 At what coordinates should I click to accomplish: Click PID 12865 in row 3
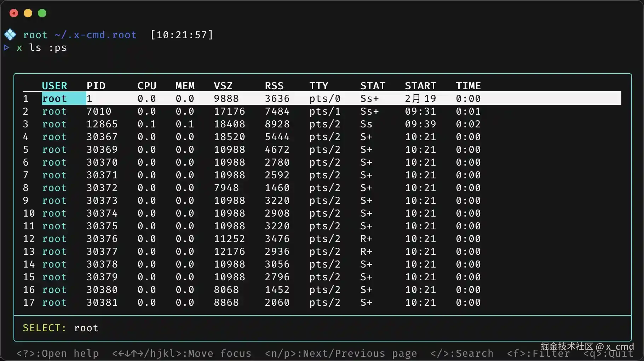(x=102, y=124)
